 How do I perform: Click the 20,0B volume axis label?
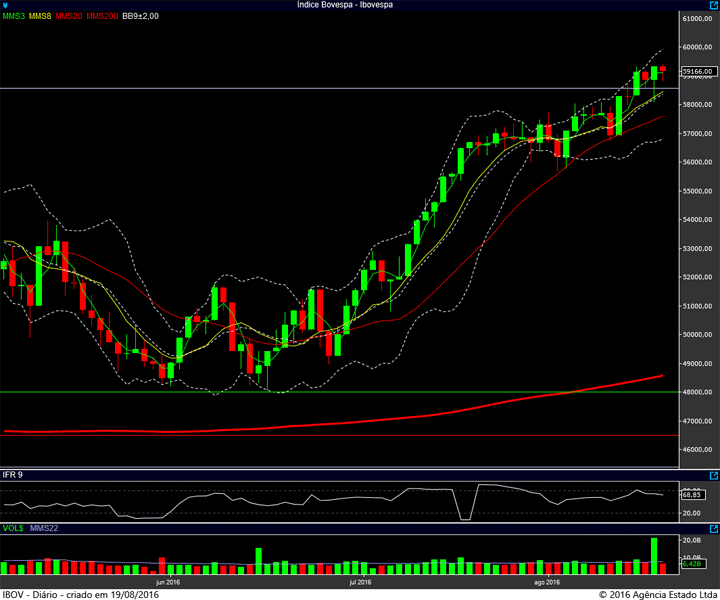coord(692,540)
